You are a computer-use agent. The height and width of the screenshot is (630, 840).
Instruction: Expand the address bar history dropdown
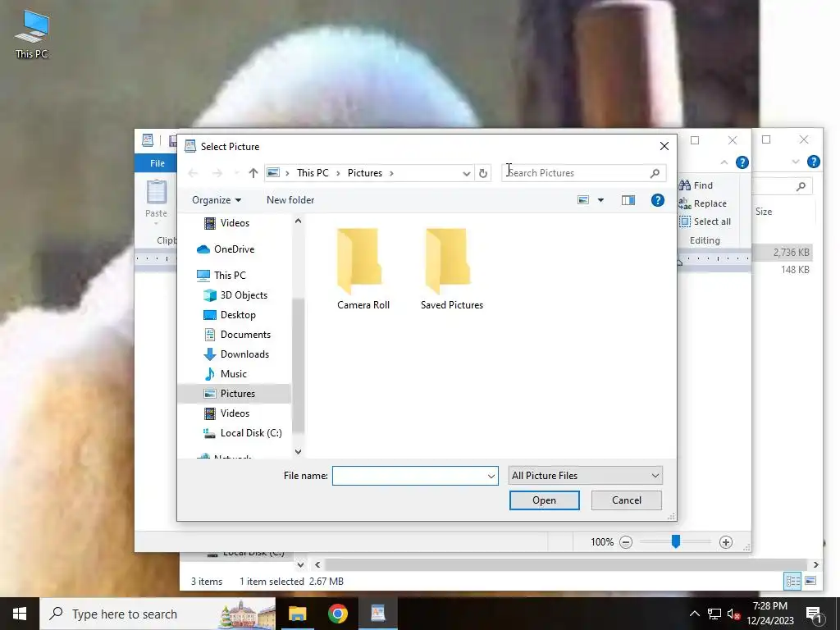(466, 173)
